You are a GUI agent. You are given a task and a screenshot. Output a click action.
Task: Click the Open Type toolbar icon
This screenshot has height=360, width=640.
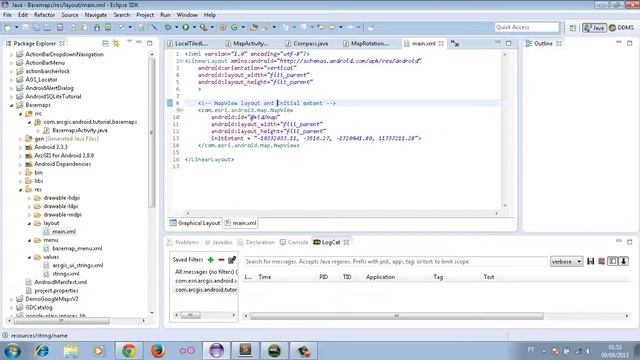pos(254,27)
